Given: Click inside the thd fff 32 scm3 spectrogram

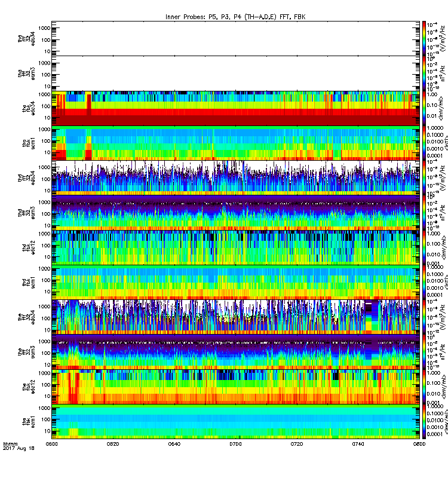Looking at the screenshot, I should point(235,213).
